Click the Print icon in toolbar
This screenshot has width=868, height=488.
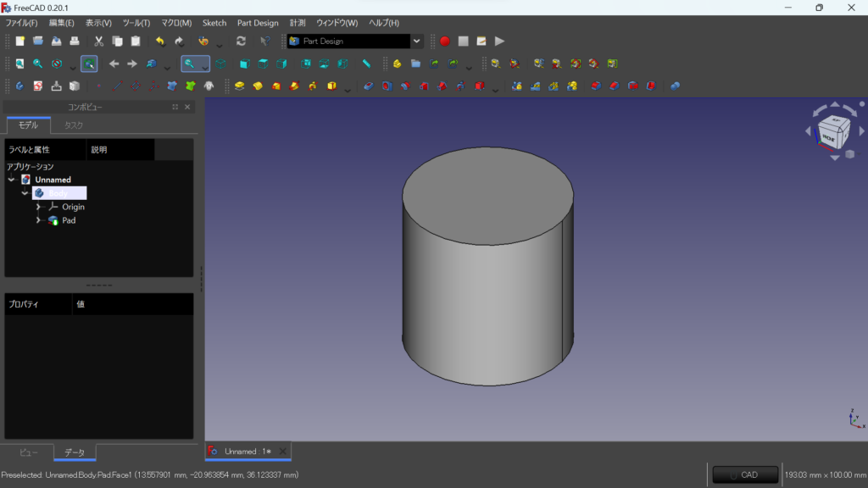coord(75,41)
